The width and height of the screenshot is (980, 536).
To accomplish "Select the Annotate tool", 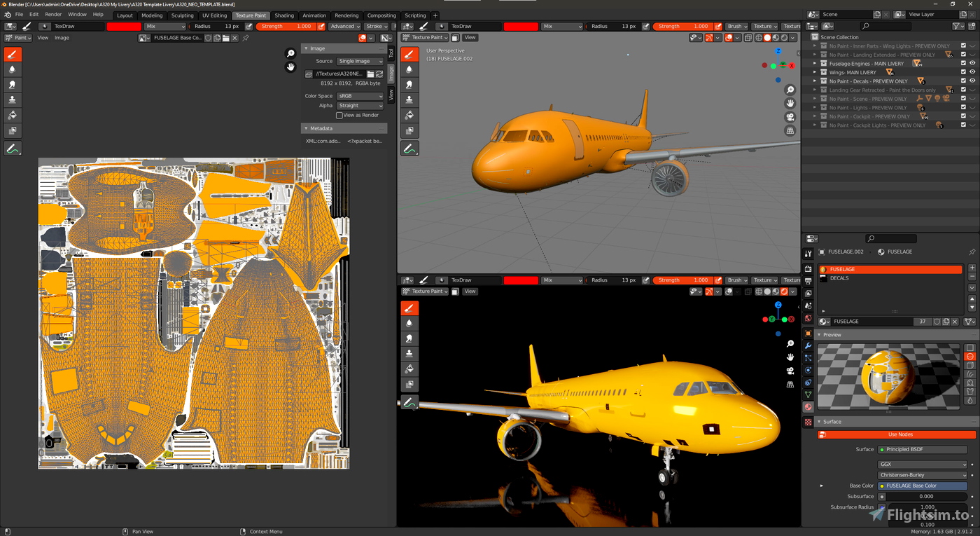I will click(x=12, y=148).
